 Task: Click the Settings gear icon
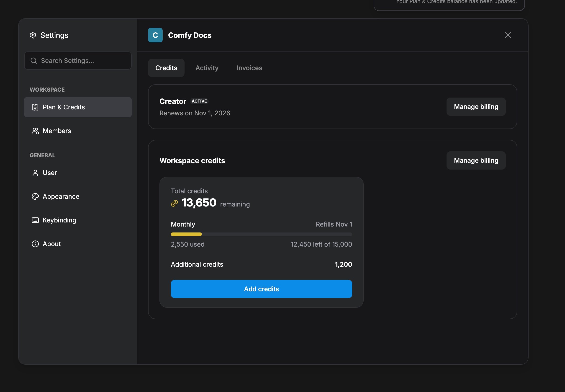point(33,35)
